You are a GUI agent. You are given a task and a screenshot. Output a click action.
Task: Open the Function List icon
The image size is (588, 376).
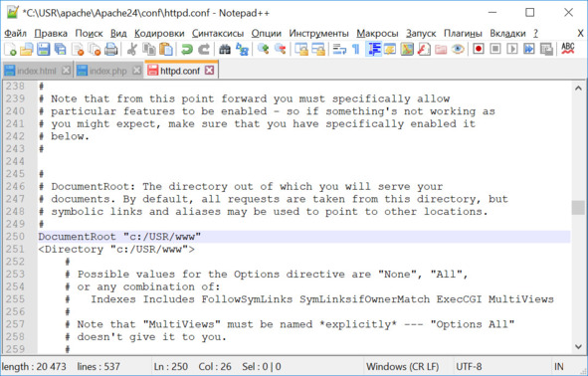click(x=424, y=49)
